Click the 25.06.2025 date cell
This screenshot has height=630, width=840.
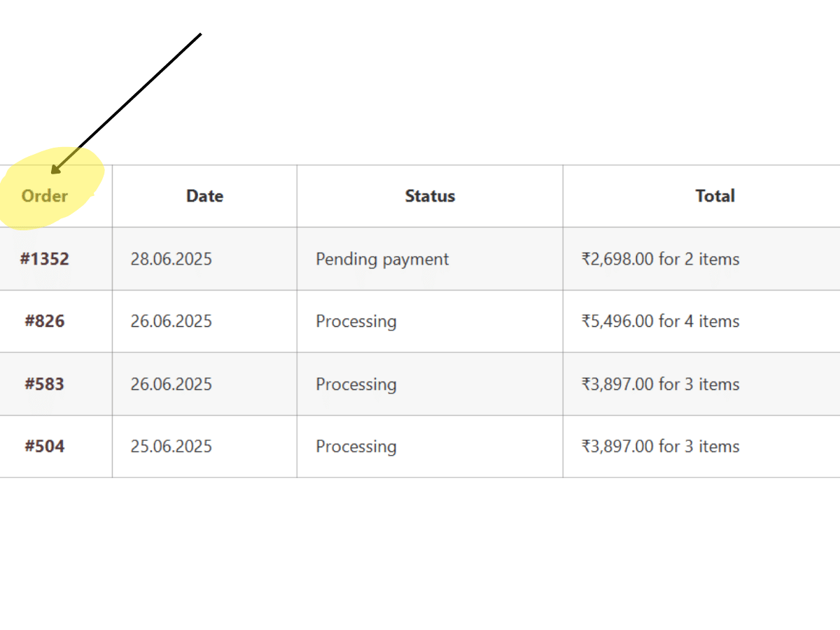click(171, 447)
